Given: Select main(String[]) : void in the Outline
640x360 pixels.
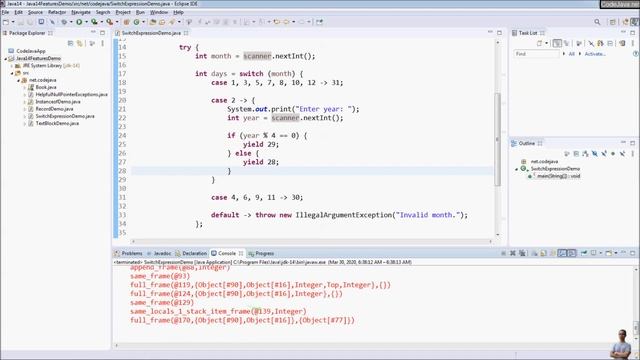Looking at the screenshot, I should (x=558, y=176).
